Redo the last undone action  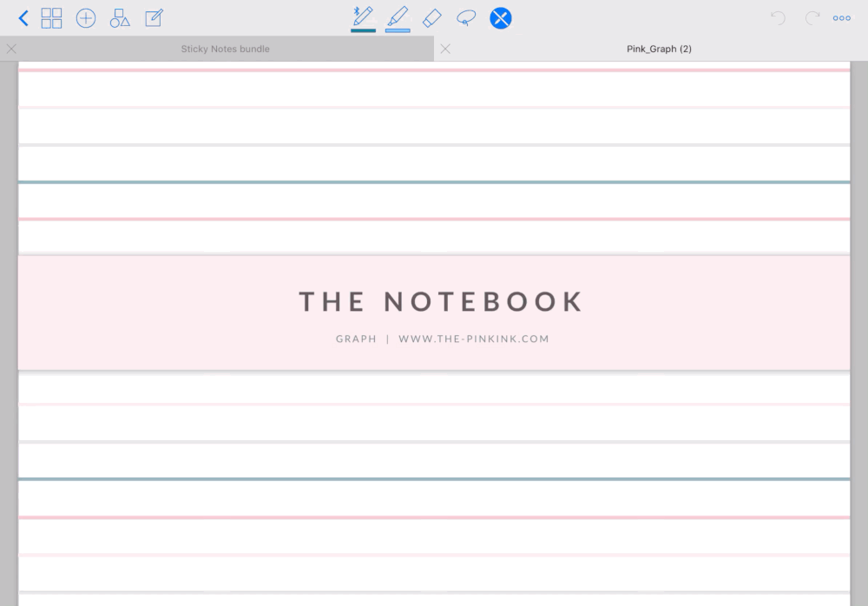tap(812, 17)
